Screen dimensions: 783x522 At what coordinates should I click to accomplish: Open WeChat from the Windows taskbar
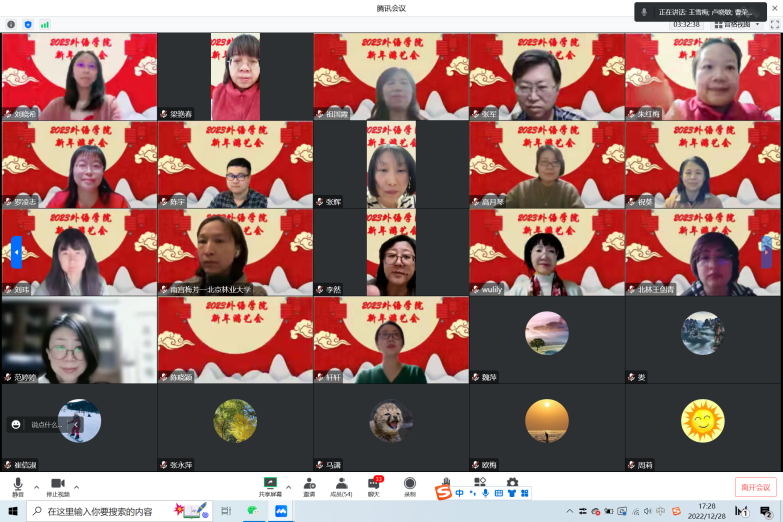point(253,511)
